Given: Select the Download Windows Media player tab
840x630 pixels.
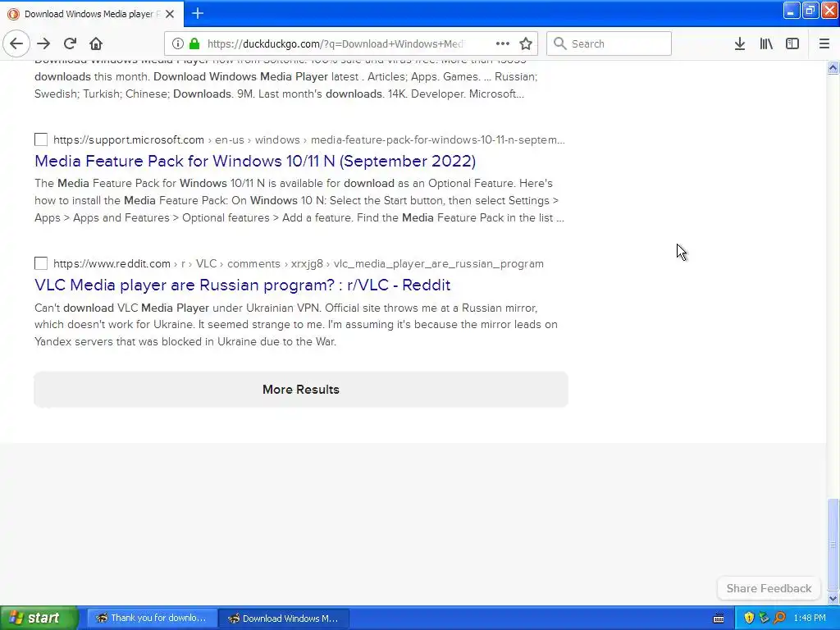Looking at the screenshot, I should coord(92,14).
